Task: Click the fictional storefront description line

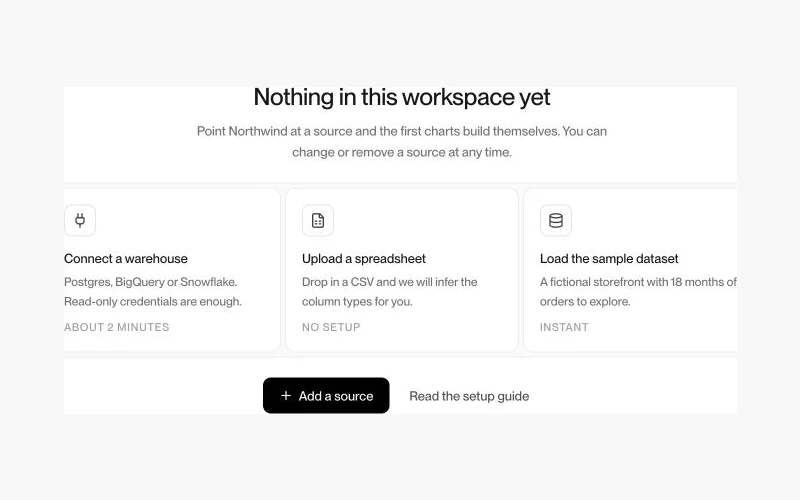Action: pos(638,282)
